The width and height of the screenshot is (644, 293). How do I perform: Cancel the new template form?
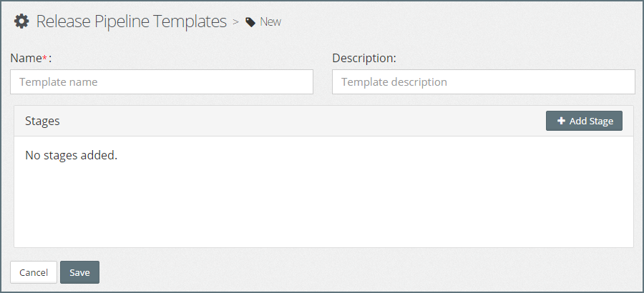(x=34, y=272)
